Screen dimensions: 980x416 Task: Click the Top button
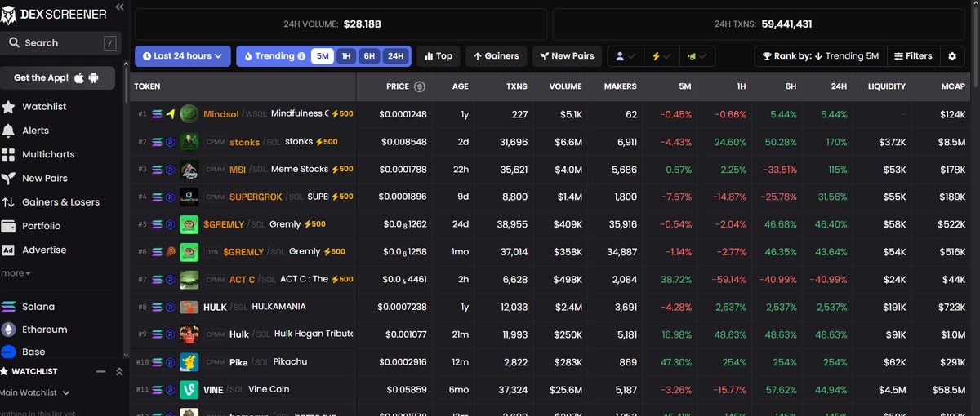[x=438, y=56]
